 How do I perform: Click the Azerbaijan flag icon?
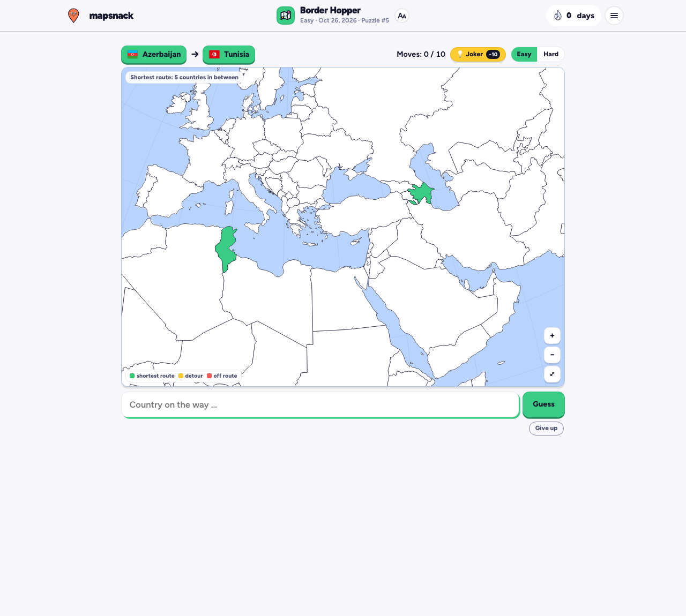[132, 54]
